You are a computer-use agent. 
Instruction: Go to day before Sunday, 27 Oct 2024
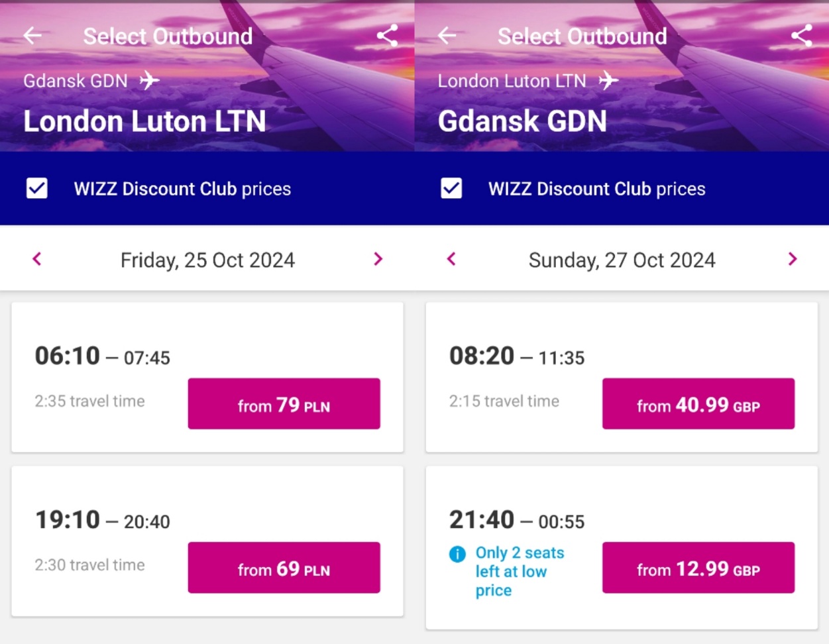tap(451, 259)
